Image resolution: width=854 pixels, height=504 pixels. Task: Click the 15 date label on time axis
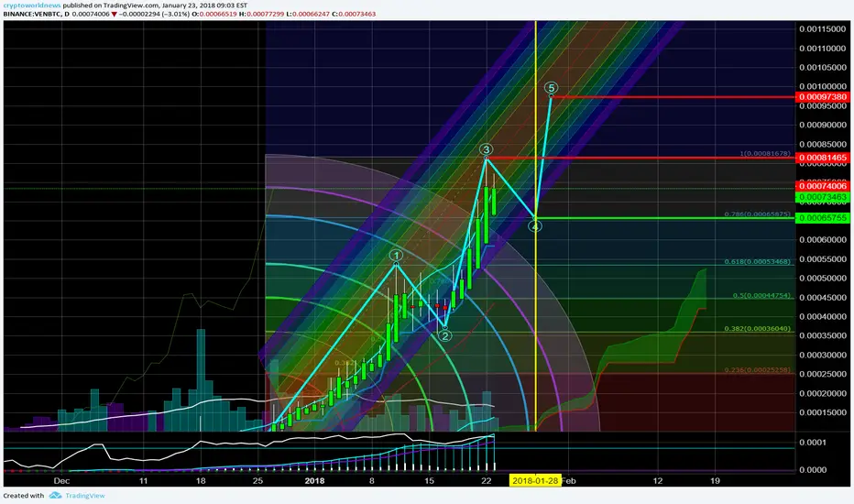pyautogui.click(x=429, y=480)
